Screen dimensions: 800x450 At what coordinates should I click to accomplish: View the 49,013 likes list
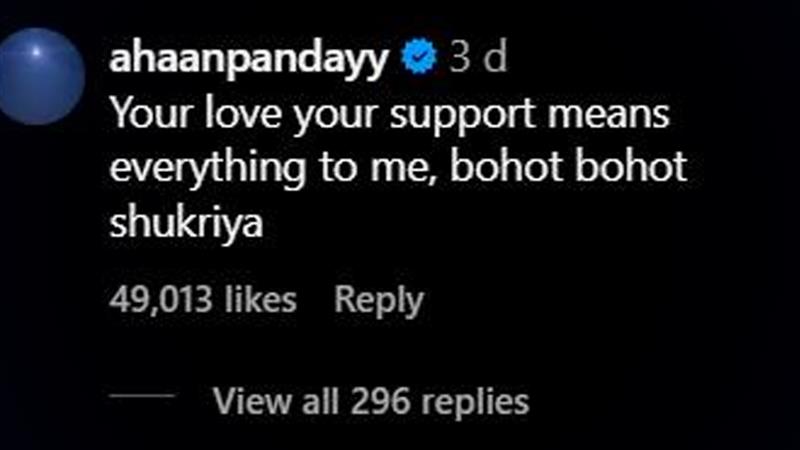pos(203,299)
